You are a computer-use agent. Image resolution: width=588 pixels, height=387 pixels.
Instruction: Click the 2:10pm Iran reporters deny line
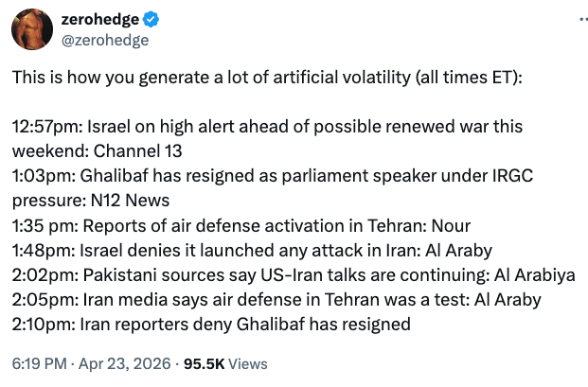211,324
